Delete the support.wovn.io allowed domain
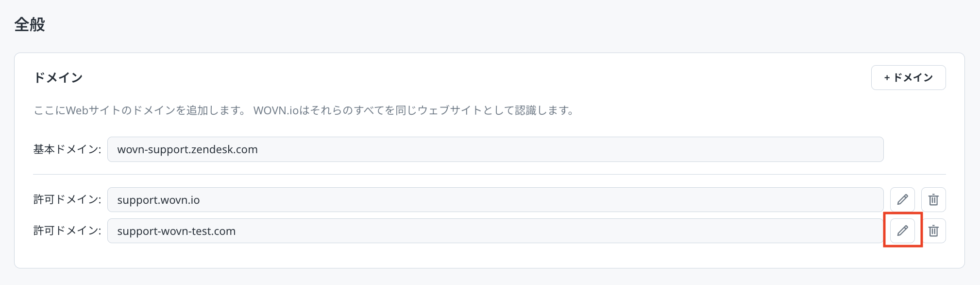This screenshot has height=285, width=980. (x=933, y=199)
